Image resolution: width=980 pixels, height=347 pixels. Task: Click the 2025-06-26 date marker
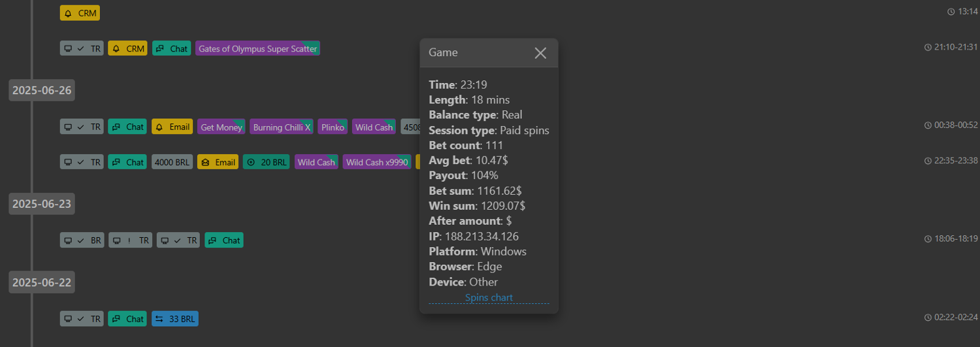[42, 90]
